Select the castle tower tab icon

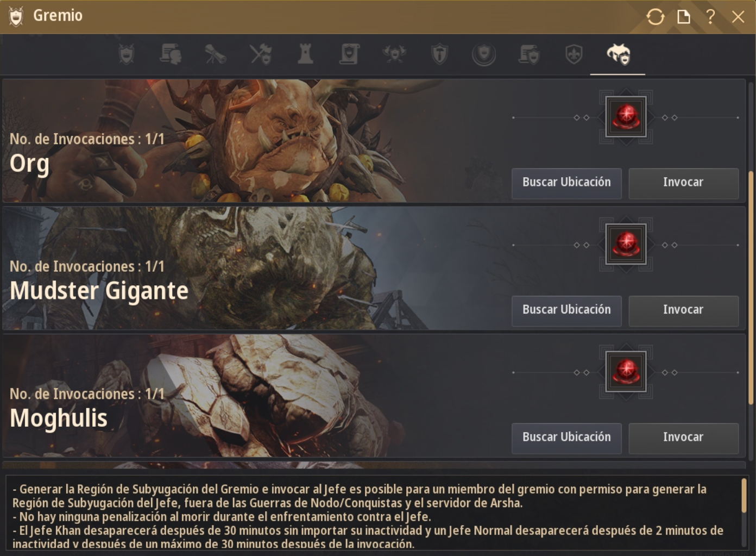coord(305,54)
